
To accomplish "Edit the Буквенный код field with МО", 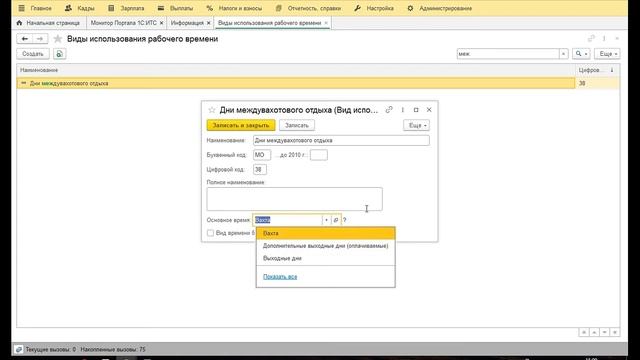I will (x=262, y=155).
